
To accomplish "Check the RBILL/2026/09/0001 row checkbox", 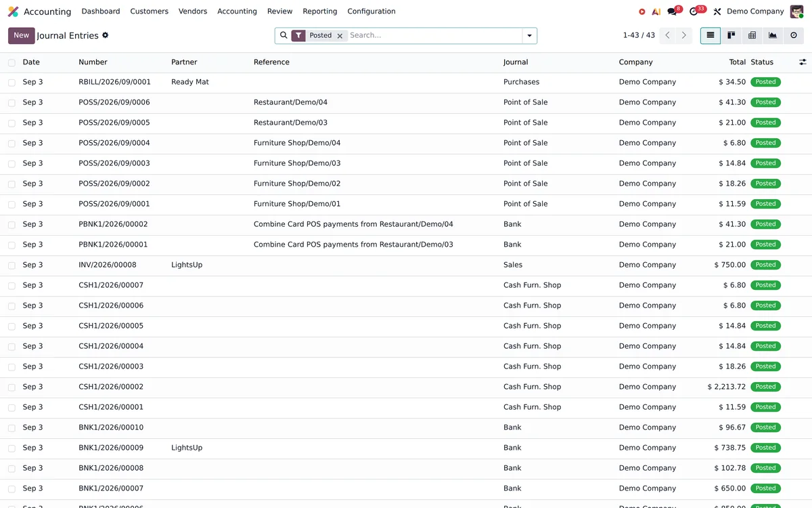I will 12,83.
